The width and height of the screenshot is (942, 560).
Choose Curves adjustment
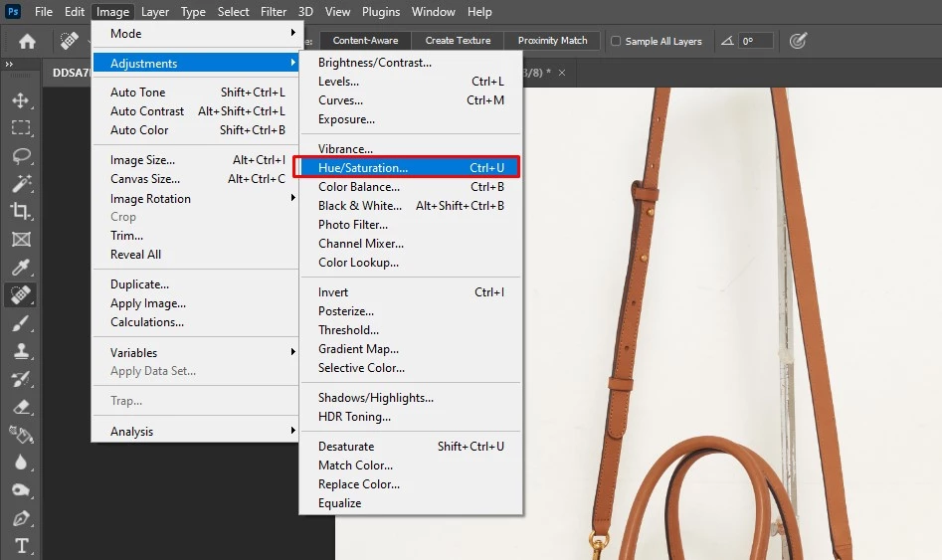pyautogui.click(x=411, y=100)
